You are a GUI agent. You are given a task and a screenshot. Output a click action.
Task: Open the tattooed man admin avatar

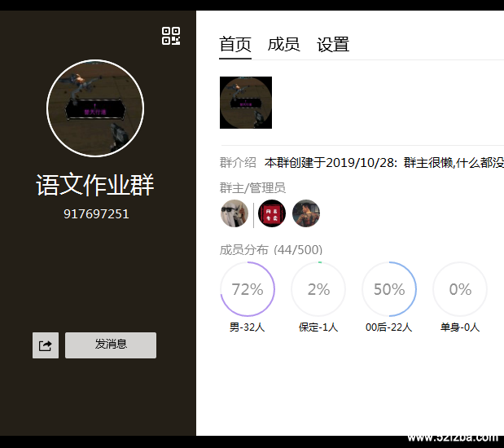coord(306,213)
